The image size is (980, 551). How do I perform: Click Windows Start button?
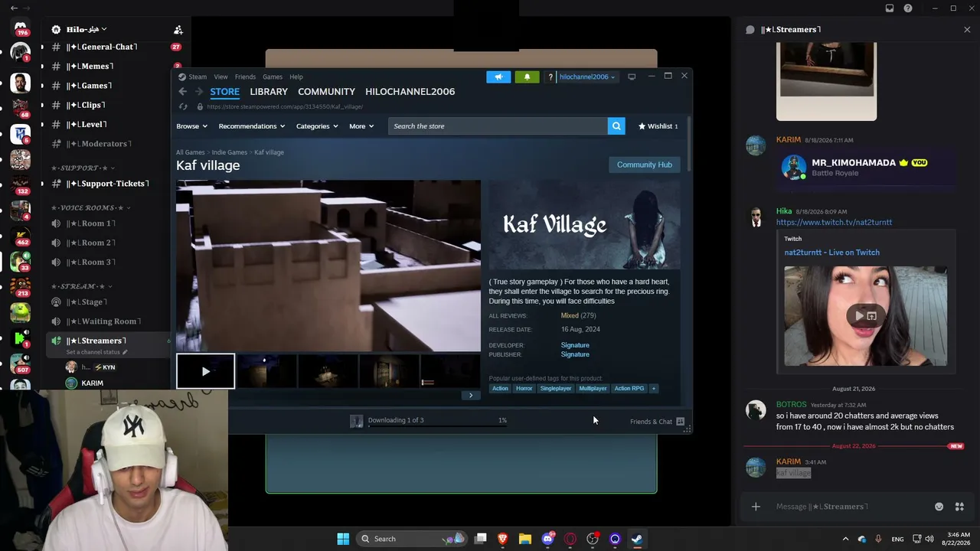[343, 539]
